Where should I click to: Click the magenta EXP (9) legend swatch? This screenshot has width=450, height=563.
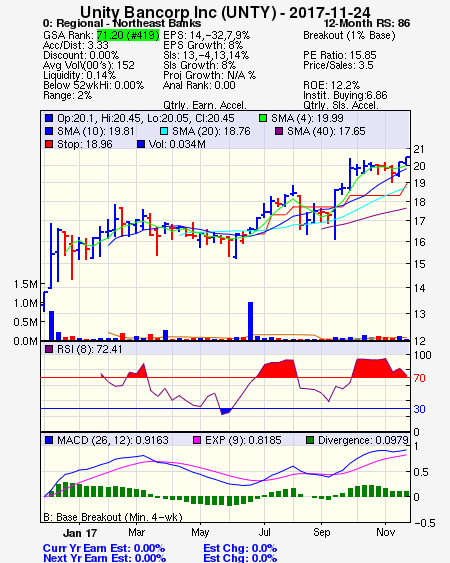(x=197, y=440)
